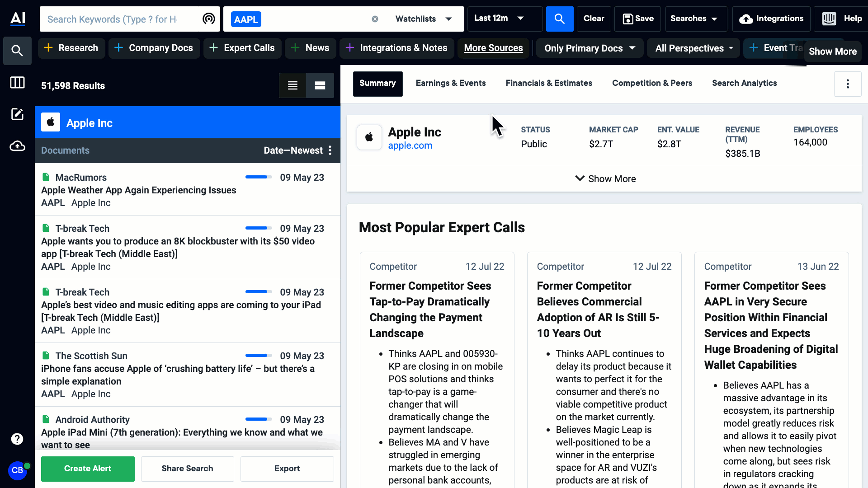
Task: Expand the Show More company details
Action: [x=604, y=179]
